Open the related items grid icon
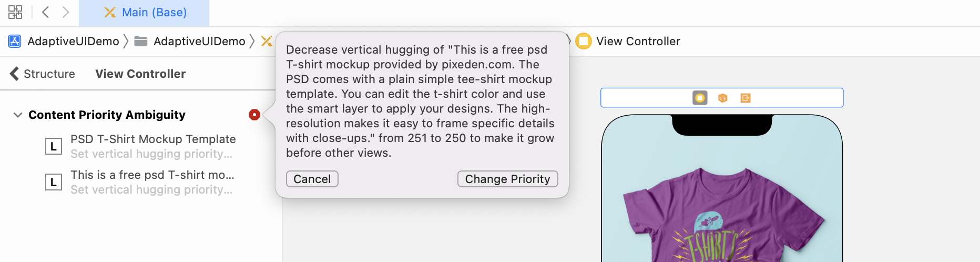This screenshot has width=980, height=262. coord(15,12)
